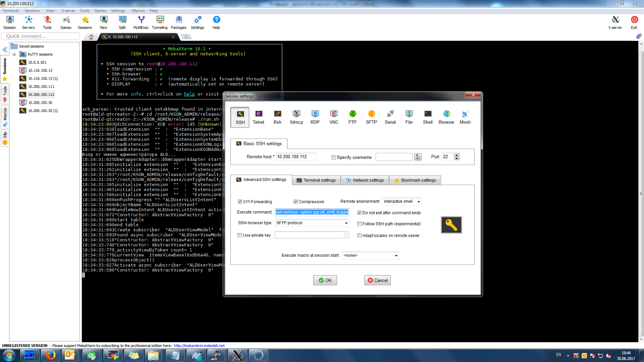Choose Telnet session type icon
Viewport: 644px width, 362px height.
259,117
